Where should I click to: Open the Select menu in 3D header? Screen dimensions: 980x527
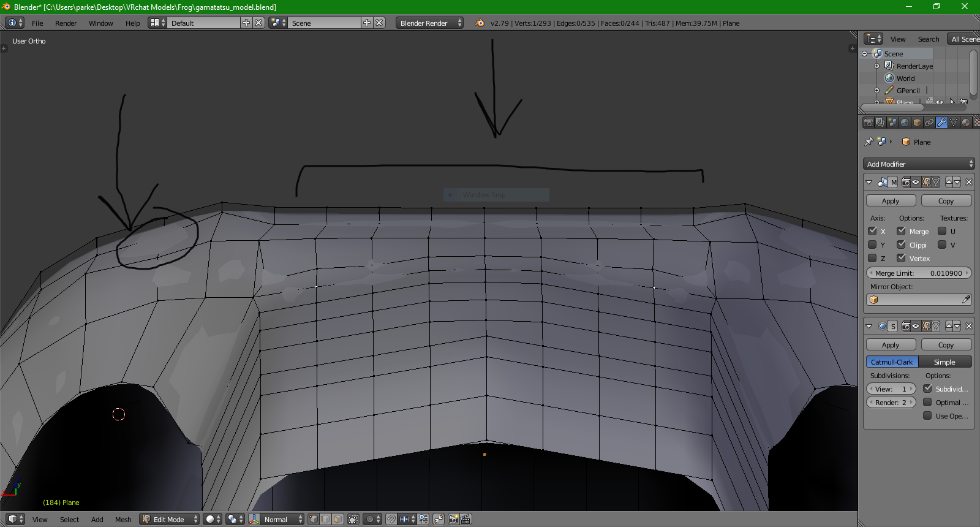(69, 519)
